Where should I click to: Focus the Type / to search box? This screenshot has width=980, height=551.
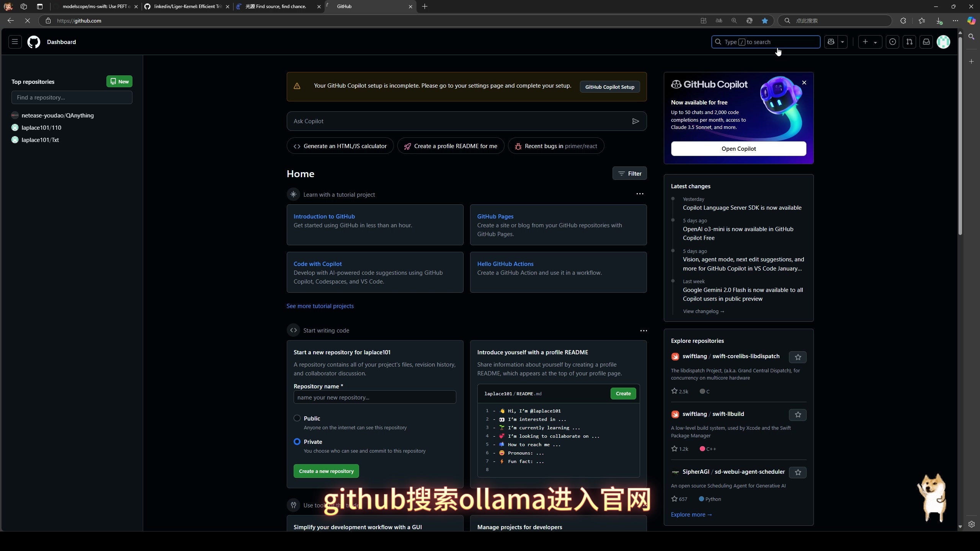(766, 42)
